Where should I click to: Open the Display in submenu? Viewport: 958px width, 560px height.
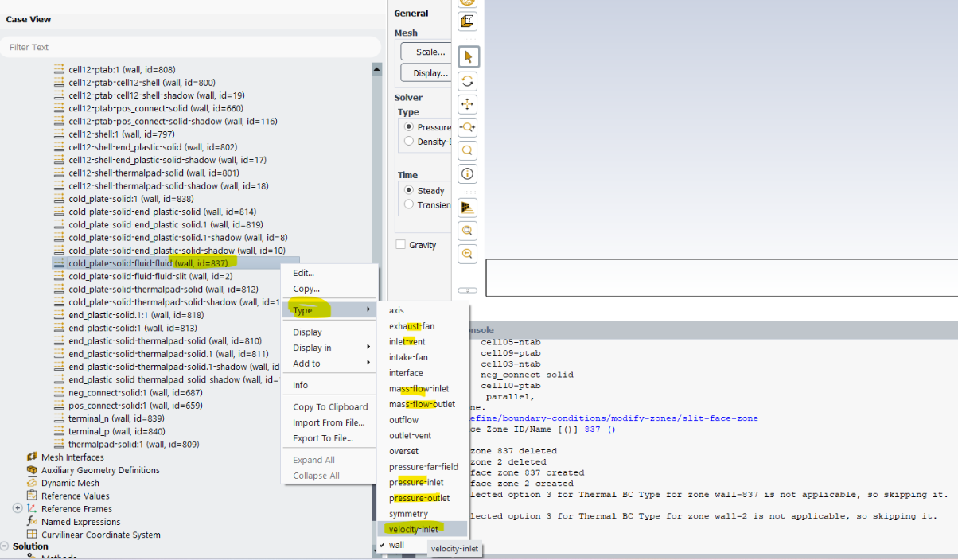(x=330, y=348)
